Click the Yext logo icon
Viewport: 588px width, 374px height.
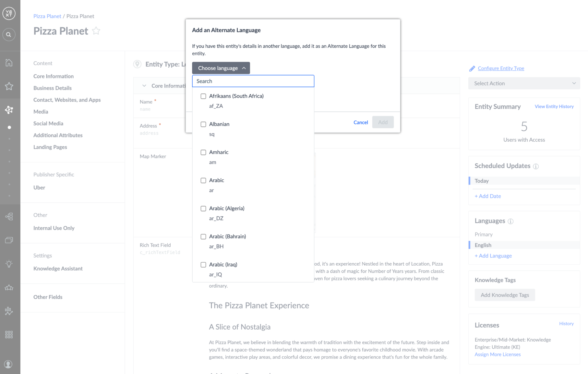coord(9,13)
